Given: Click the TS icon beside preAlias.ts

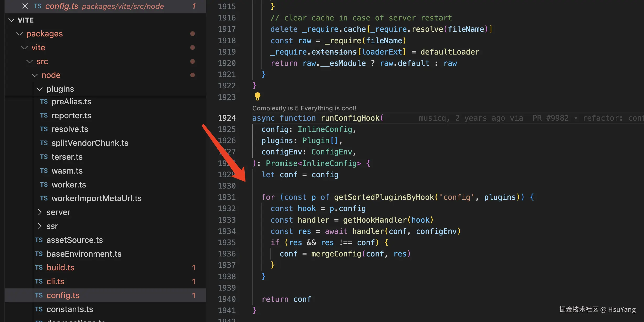Looking at the screenshot, I should pyautogui.click(x=44, y=102).
